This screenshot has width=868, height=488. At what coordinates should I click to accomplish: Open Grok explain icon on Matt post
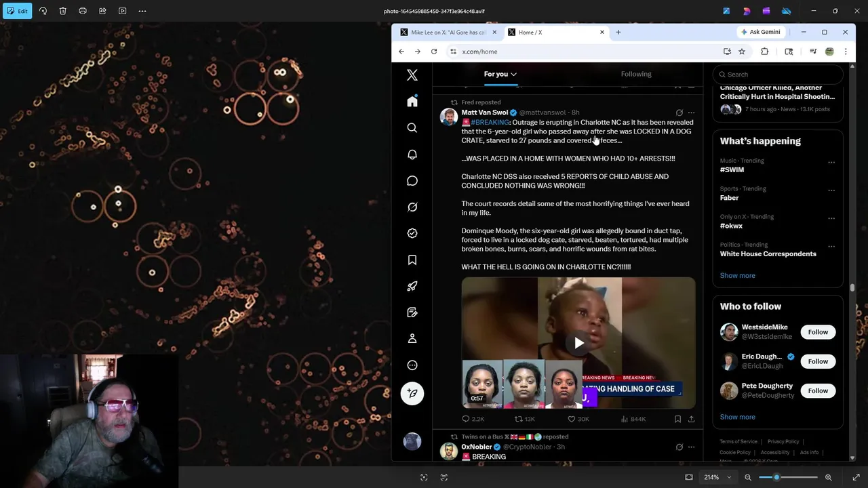point(679,113)
